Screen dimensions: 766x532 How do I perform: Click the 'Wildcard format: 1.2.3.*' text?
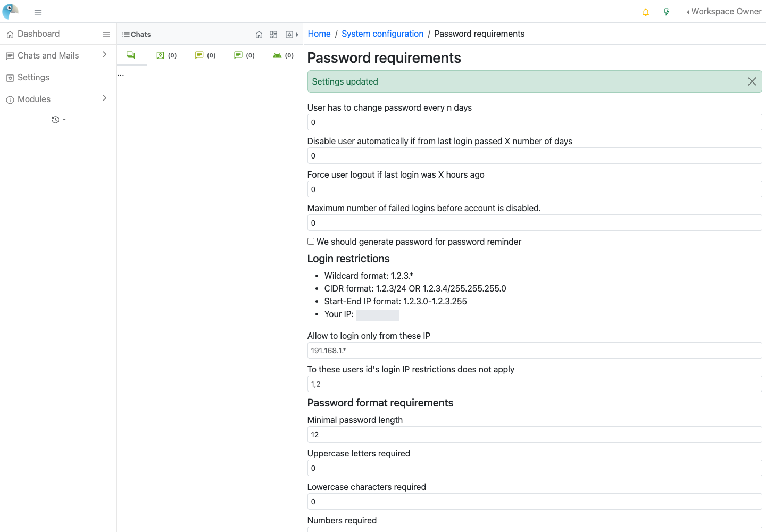click(x=369, y=276)
